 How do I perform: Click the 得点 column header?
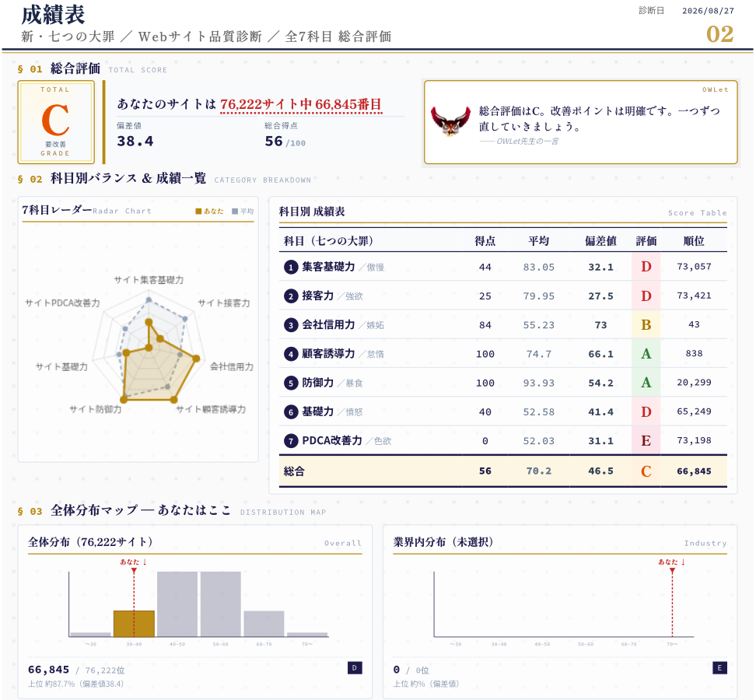pos(485,241)
